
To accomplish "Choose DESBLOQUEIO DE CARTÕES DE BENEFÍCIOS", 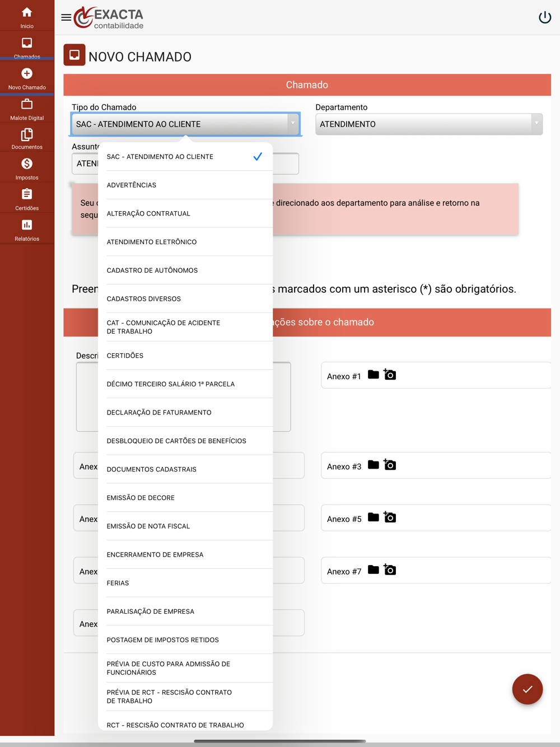I will [x=185, y=441].
